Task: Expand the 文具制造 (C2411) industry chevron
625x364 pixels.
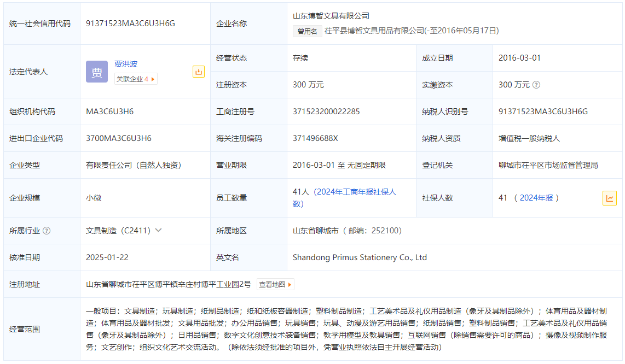Action: point(159,230)
